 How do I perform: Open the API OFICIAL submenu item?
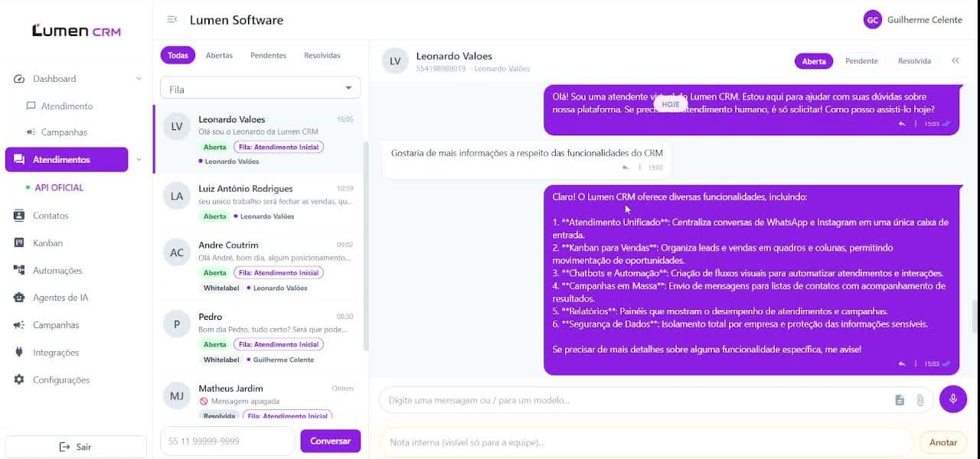[x=59, y=187]
